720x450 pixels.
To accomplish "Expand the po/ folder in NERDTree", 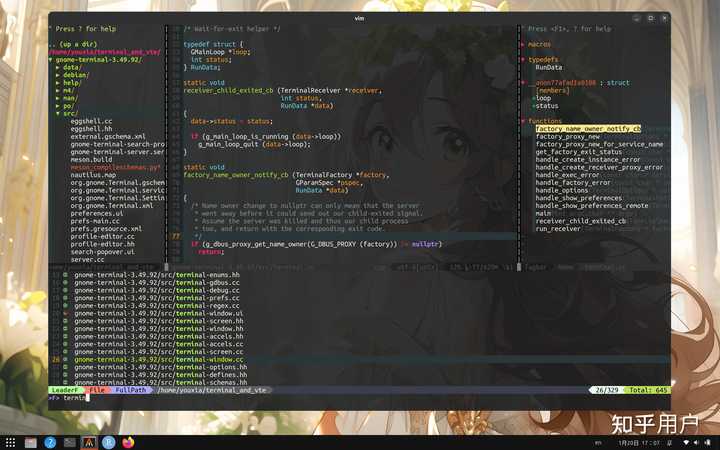I will [x=58, y=106].
